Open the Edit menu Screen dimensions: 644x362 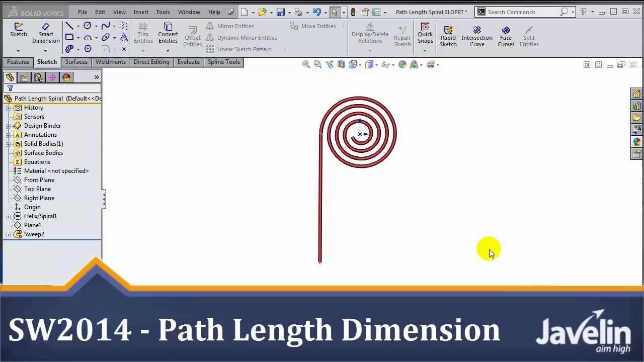pyautogui.click(x=100, y=12)
